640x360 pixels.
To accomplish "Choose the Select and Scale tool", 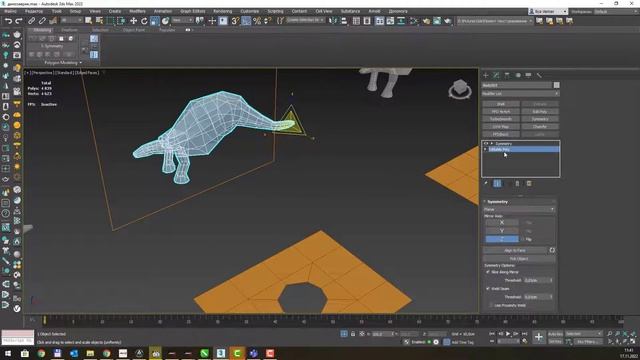I will point(155,21).
